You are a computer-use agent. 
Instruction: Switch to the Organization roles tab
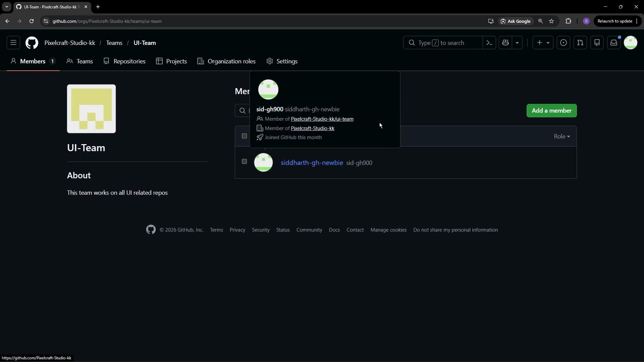(x=226, y=61)
